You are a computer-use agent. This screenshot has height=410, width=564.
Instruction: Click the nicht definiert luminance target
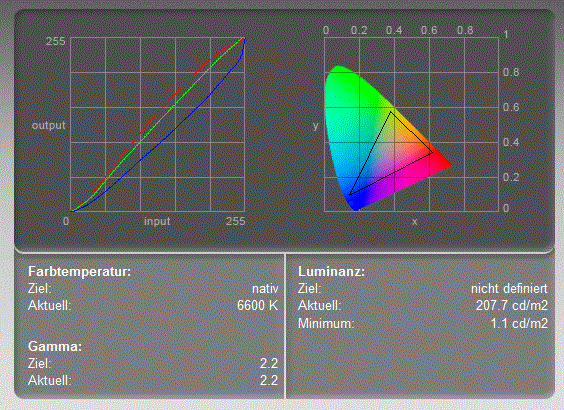pyautogui.click(x=509, y=288)
